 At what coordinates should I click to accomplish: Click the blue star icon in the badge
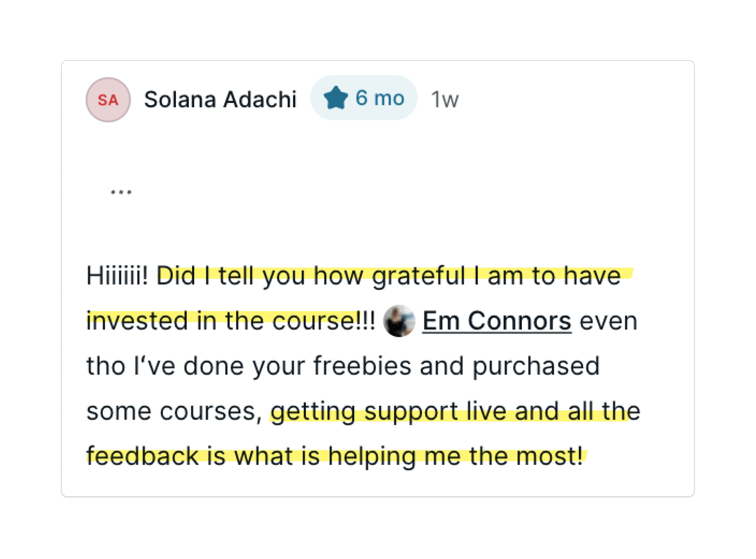tap(336, 98)
